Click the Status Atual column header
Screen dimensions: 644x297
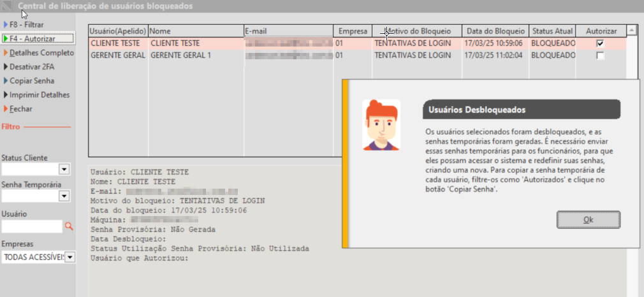[x=552, y=31]
